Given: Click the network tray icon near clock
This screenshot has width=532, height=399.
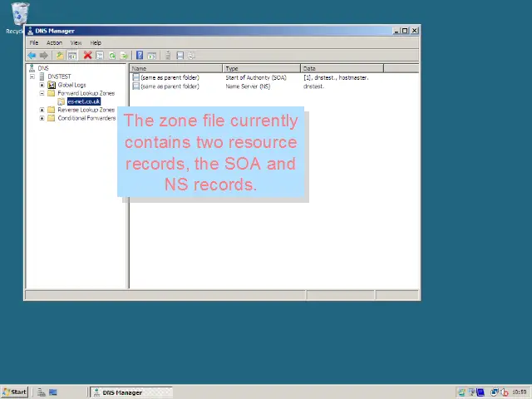Looking at the screenshot, I should (494, 392).
